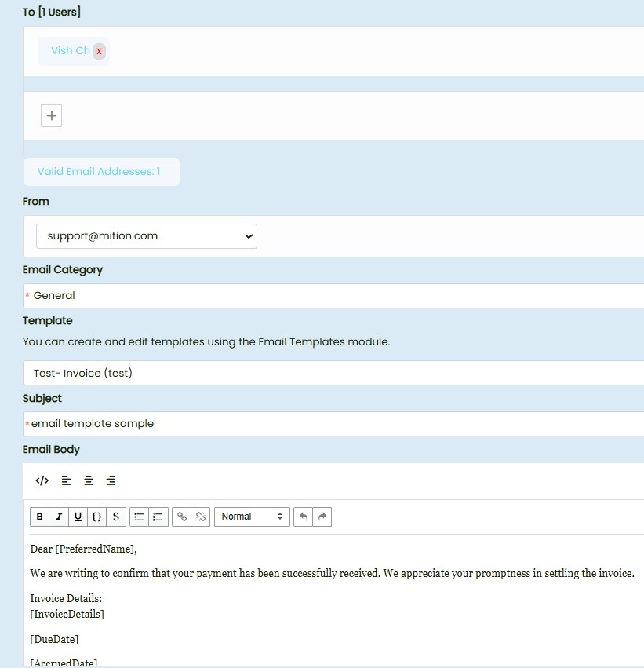Open the Normal paragraph style dropdown

251,517
